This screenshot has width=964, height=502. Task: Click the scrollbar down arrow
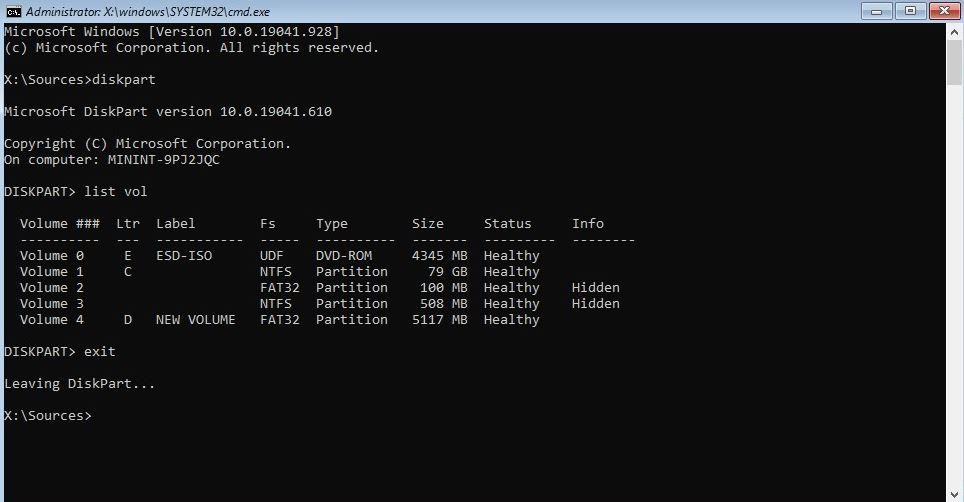tap(955, 493)
